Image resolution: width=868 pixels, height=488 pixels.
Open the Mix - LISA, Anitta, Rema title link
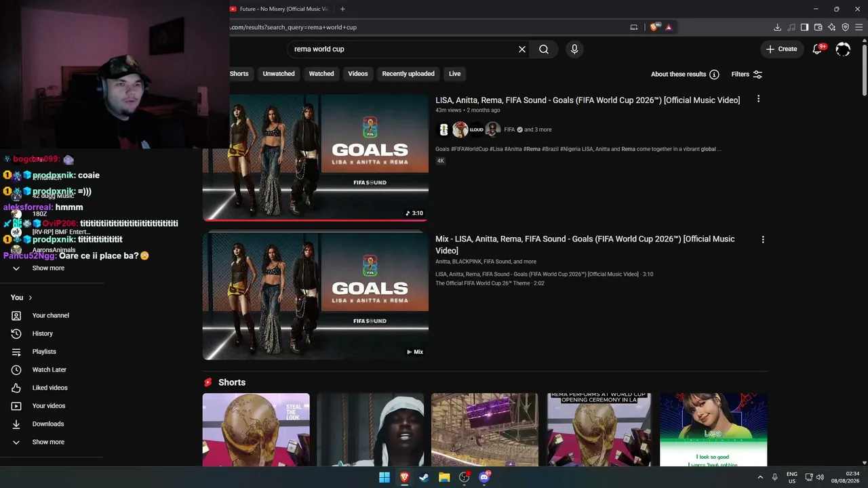tap(585, 245)
